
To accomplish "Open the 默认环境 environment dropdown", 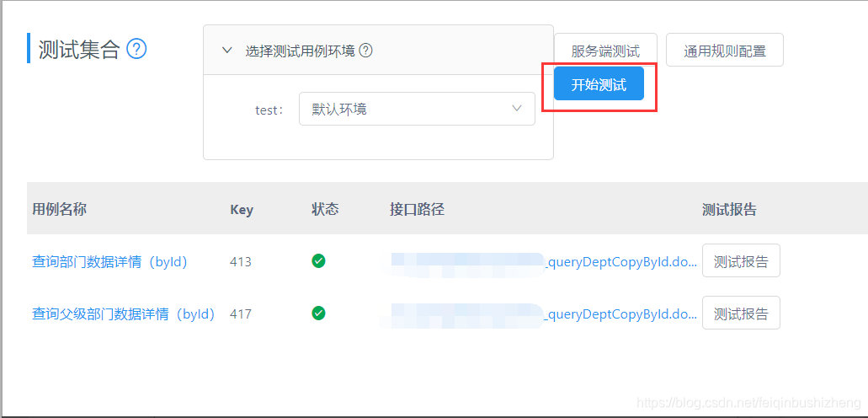I will tap(417, 109).
